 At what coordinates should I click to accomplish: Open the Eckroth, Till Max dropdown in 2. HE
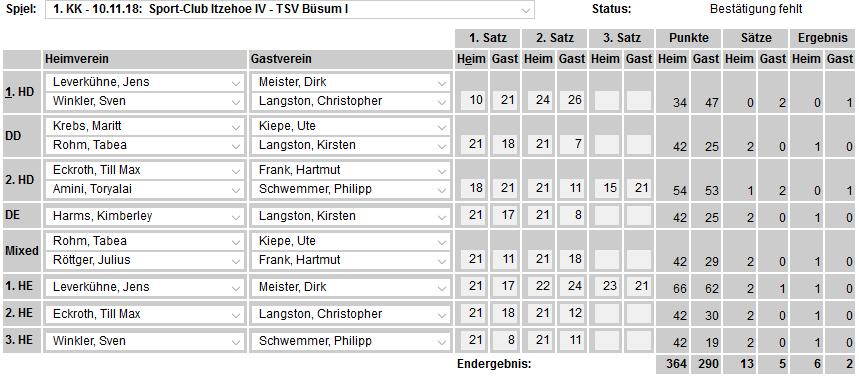(145, 314)
